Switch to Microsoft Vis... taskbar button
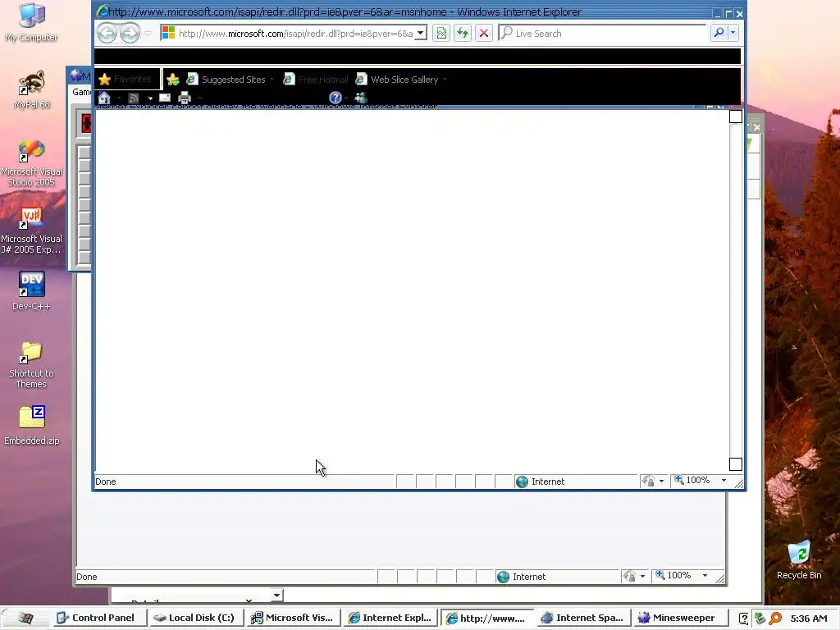Image resolution: width=840 pixels, height=630 pixels. [294, 618]
